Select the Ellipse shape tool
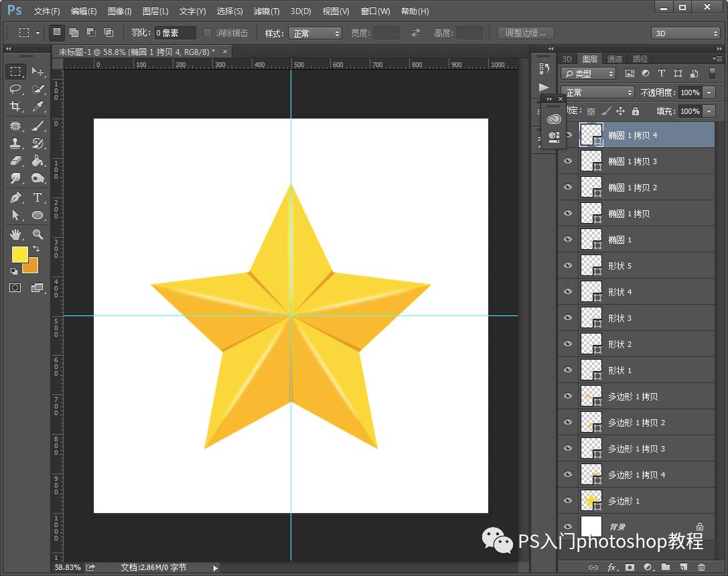 click(38, 215)
